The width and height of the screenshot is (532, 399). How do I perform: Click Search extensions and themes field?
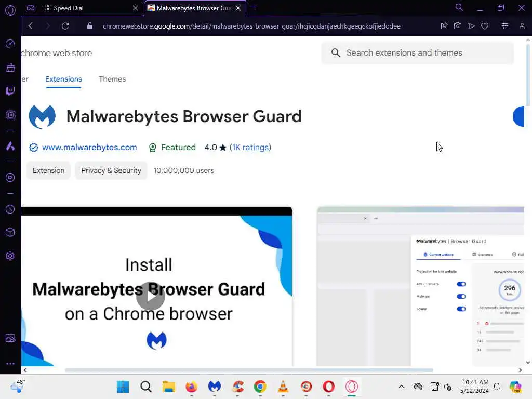418,53
